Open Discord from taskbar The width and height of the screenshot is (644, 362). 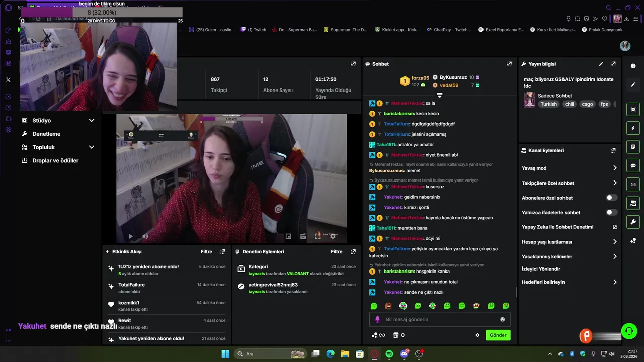click(x=404, y=354)
